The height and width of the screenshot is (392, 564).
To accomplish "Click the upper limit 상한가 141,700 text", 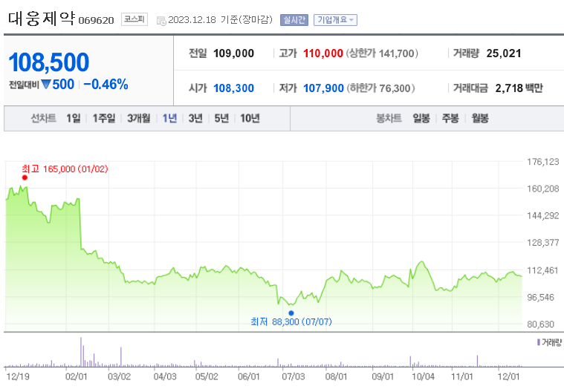I will pos(382,53).
